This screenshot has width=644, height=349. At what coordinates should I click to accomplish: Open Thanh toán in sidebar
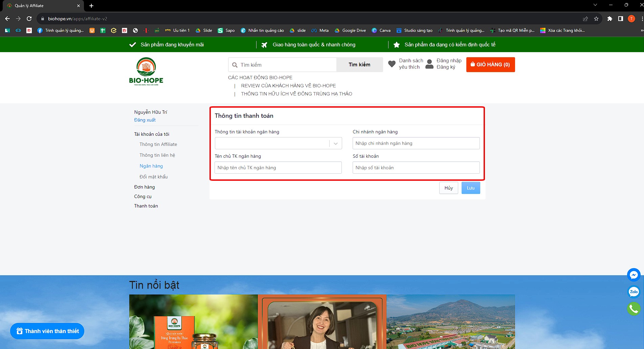click(x=146, y=206)
